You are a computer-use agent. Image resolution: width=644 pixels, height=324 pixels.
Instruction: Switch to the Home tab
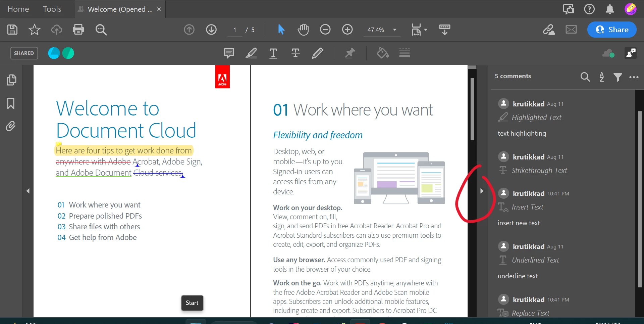(x=18, y=9)
